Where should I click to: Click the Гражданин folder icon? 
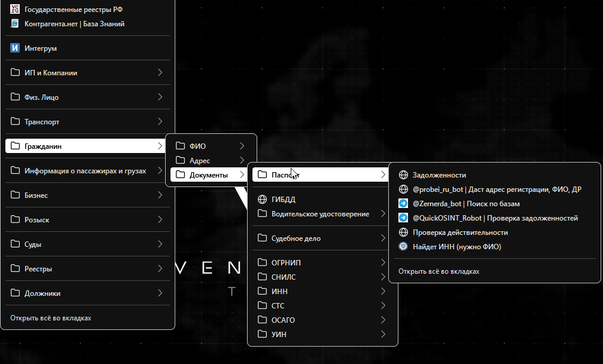[x=15, y=146]
